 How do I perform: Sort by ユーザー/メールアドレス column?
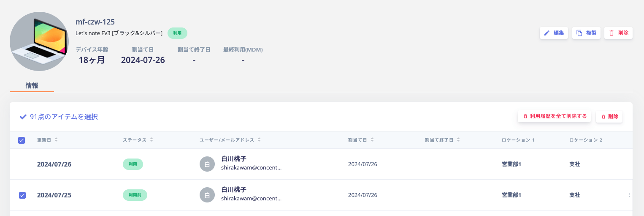230,140
